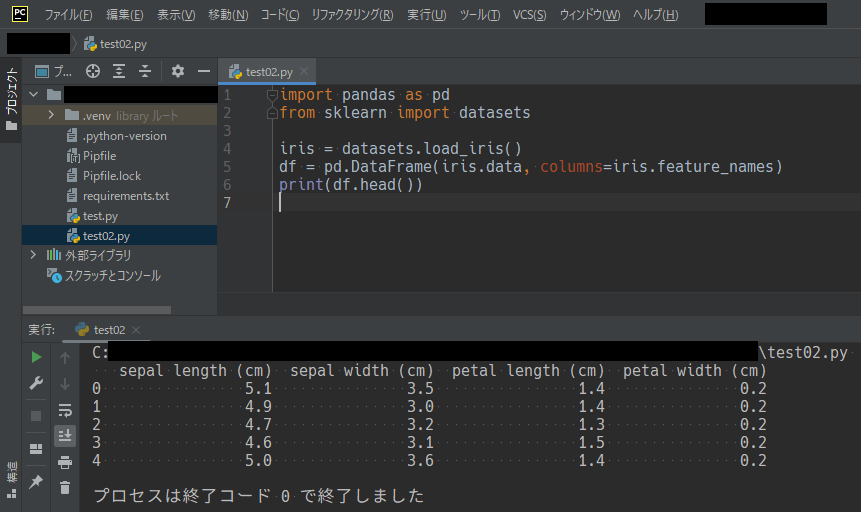
Task: Open the ヘルプ(H) menu
Action: tap(656, 15)
